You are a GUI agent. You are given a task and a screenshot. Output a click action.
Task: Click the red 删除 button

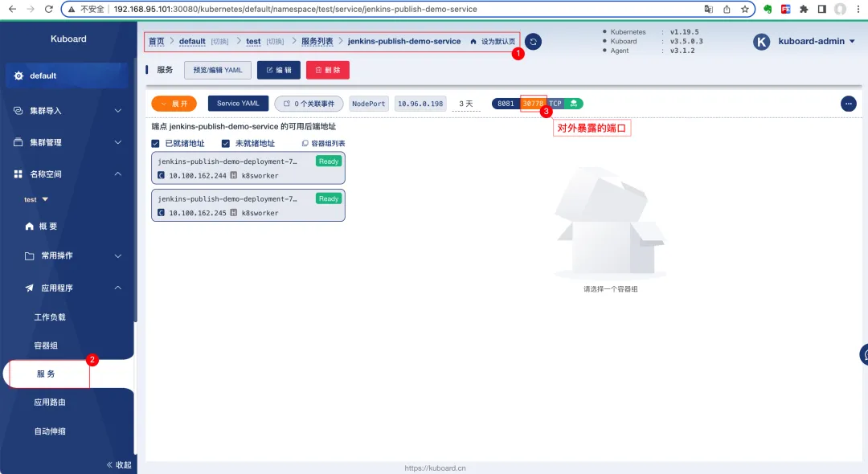pos(328,70)
